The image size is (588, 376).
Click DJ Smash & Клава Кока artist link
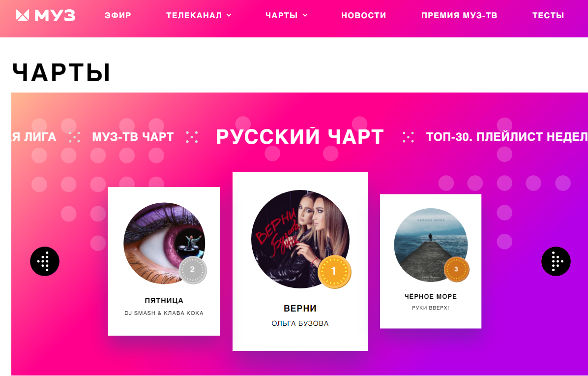pos(164,313)
